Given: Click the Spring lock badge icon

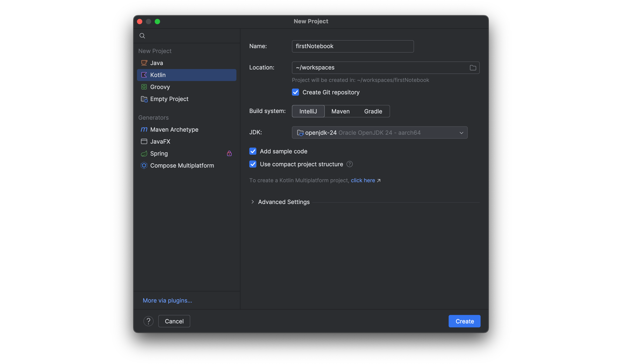Looking at the screenshot, I should (x=229, y=154).
